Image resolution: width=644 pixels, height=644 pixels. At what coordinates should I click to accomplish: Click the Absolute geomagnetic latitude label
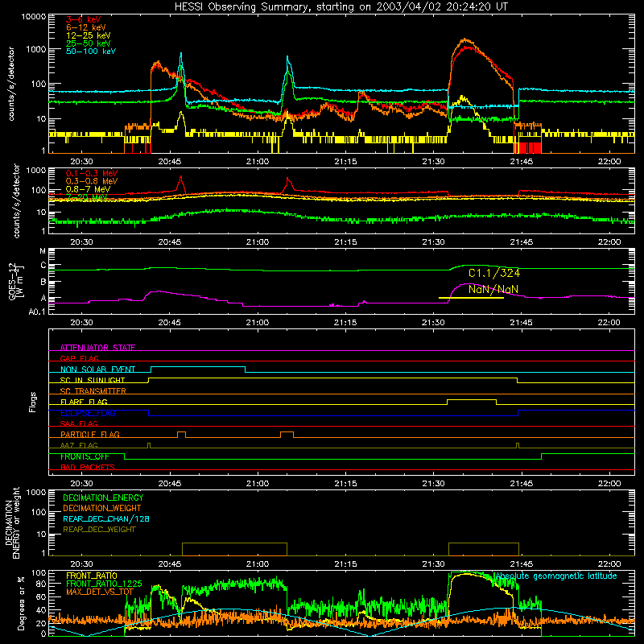(556, 576)
